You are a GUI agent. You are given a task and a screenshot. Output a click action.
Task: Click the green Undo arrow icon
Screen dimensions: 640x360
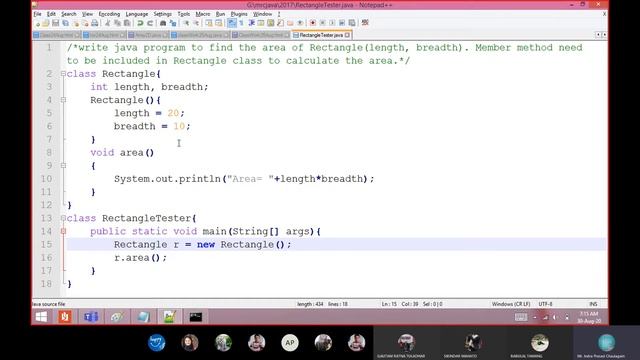(140, 23)
